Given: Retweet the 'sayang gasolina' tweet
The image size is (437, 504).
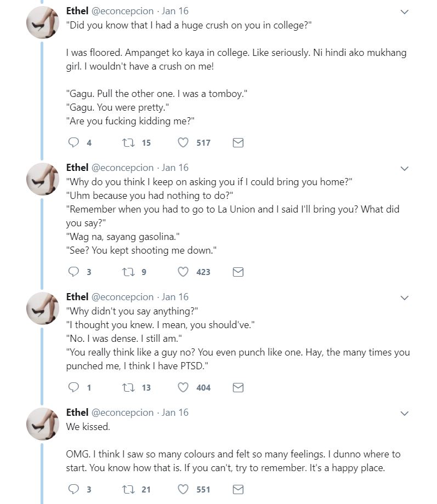Looking at the screenshot, I should click(129, 272).
